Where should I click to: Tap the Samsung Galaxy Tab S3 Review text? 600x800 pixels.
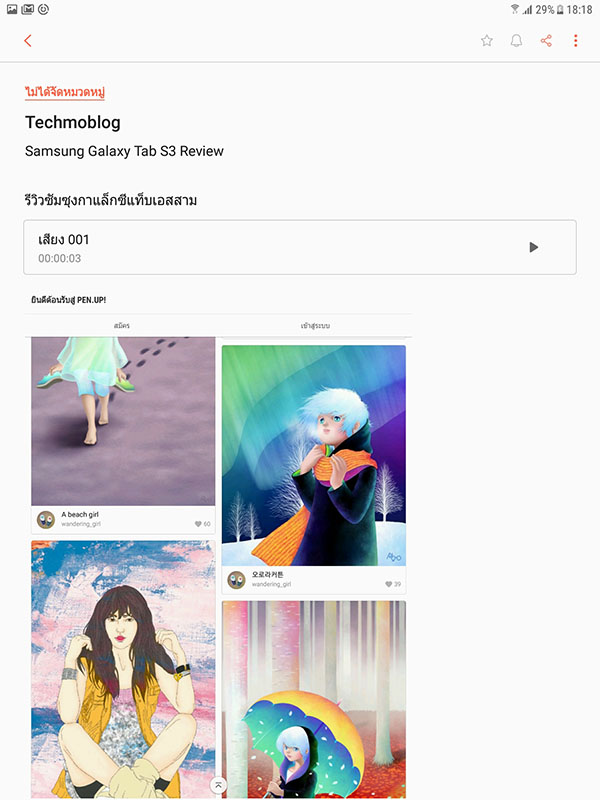(124, 151)
